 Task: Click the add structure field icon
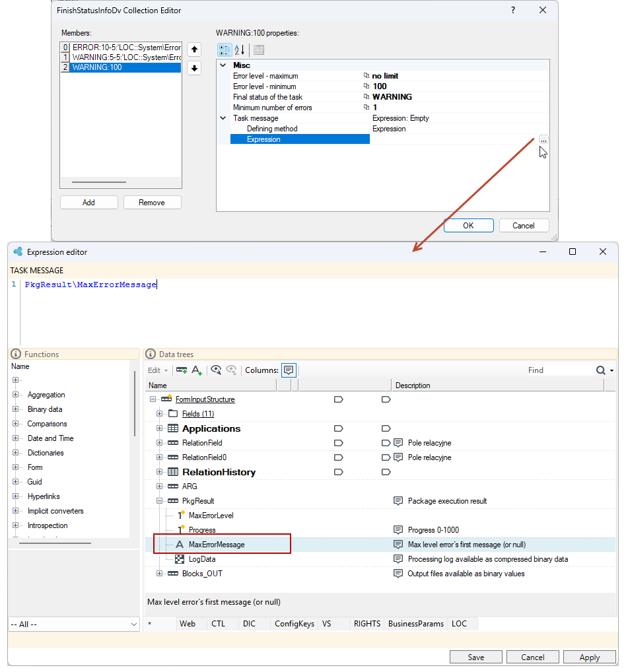coord(182,370)
